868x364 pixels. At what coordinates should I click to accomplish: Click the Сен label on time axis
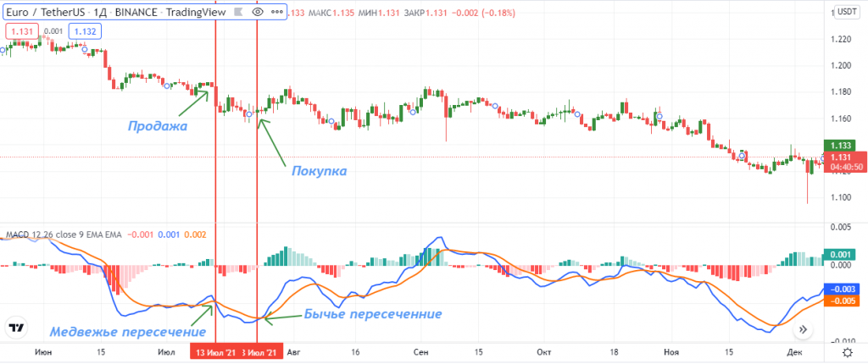420,352
